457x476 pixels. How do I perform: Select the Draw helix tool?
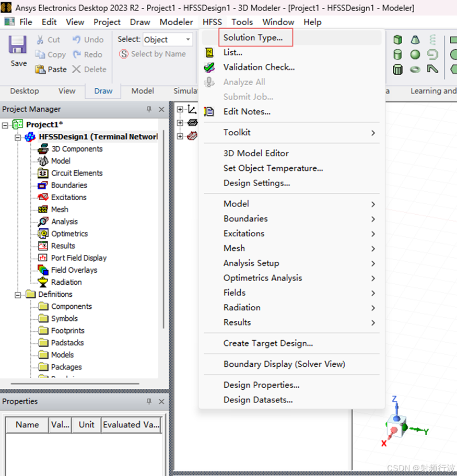(x=433, y=40)
